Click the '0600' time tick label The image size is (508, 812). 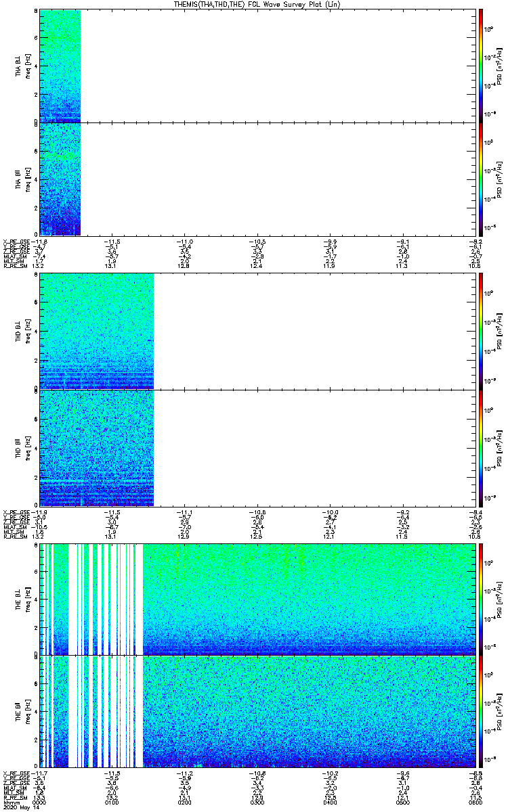(475, 801)
